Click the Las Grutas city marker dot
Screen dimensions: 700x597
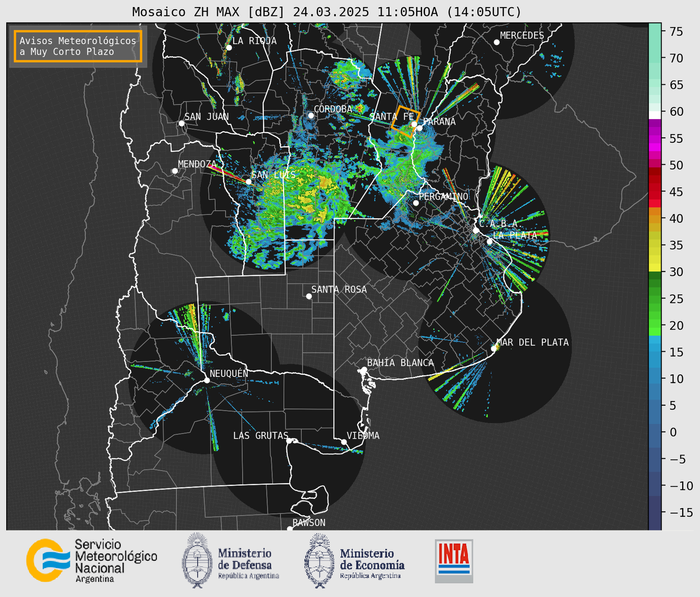289,441
